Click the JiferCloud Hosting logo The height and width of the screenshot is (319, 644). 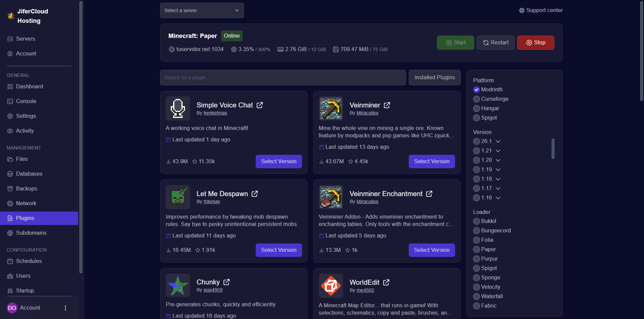11,16
